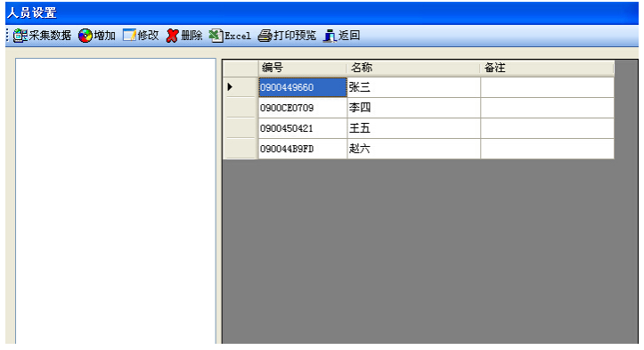The width and height of the screenshot is (644, 350).
Task: Click the 修改 edit notepad icon
Action: click(129, 36)
